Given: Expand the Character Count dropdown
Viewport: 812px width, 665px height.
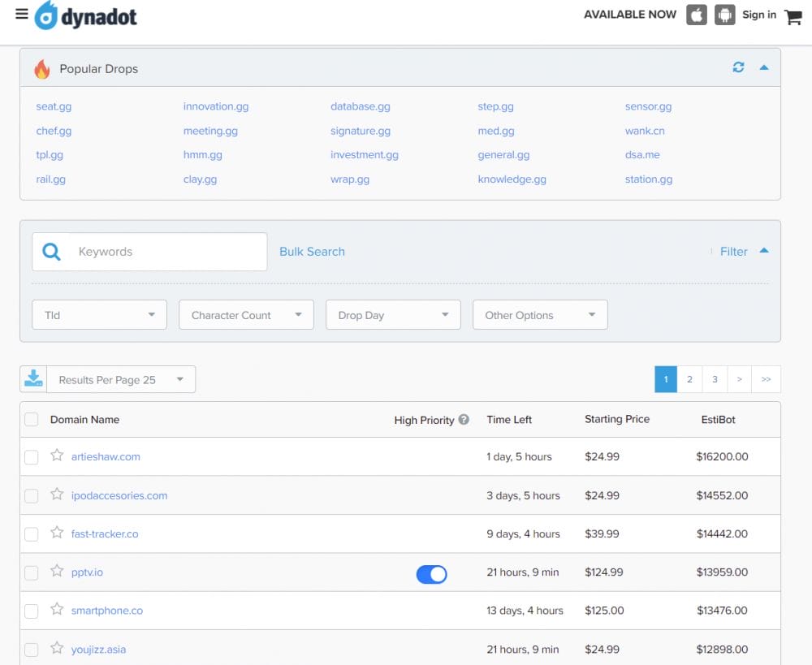Looking at the screenshot, I should pyautogui.click(x=246, y=315).
